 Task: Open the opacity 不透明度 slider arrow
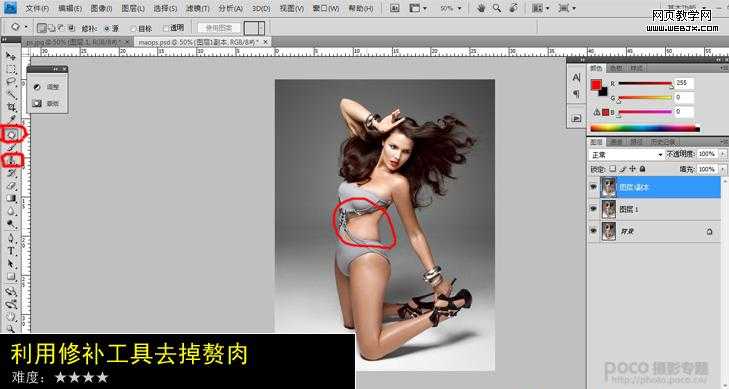click(722, 154)
